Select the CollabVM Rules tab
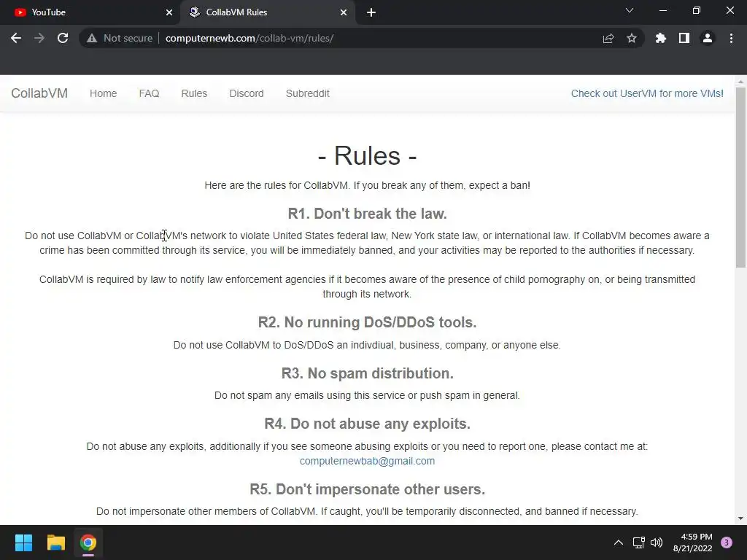747x560 pixels. 267,12
